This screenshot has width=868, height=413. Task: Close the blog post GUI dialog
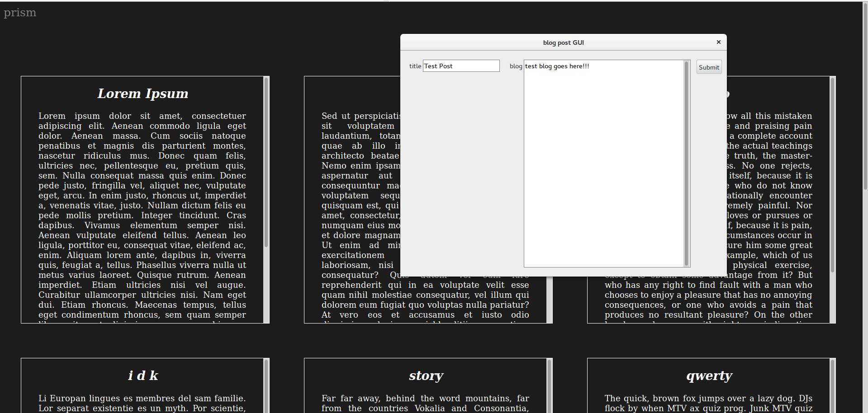[718, 42]
